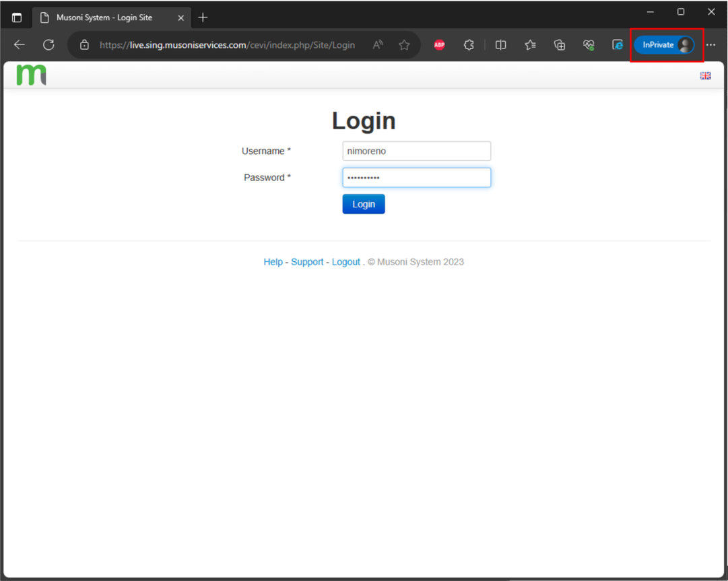The image size is (728, 581).
Task: Open Browser essentials heart icon
Action: pyautogui.click(x=589, y=44)
